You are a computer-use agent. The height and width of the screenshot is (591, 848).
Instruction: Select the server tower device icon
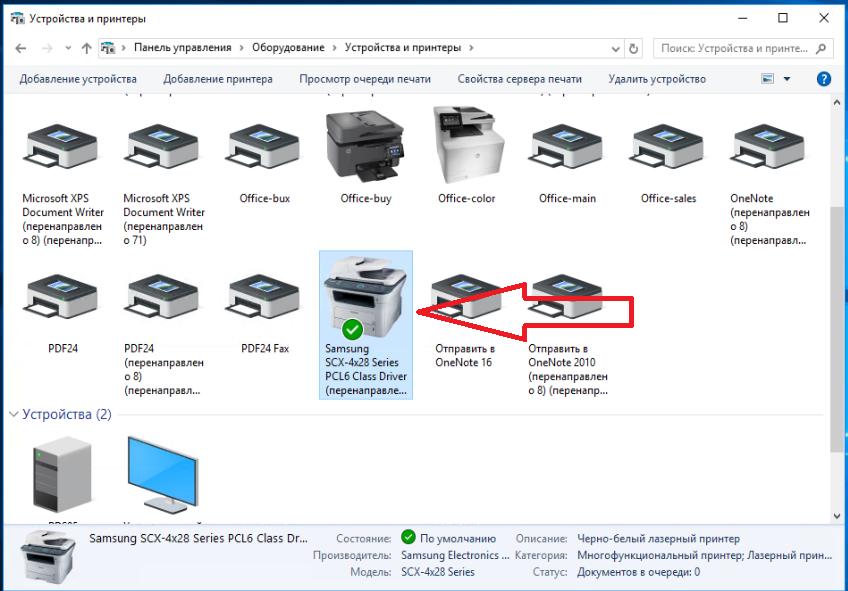tap(63, 475)
